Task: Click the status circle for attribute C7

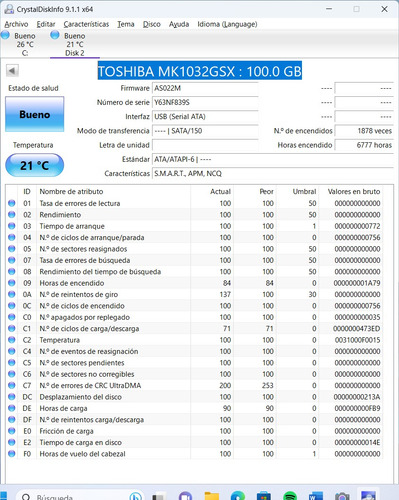Action: pos(12,385)
